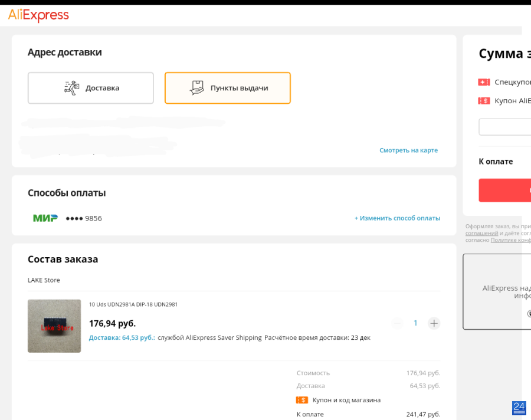Click Изменить способ оплаты link
This screenshot has height=420, width=531.
pos(397,218)
